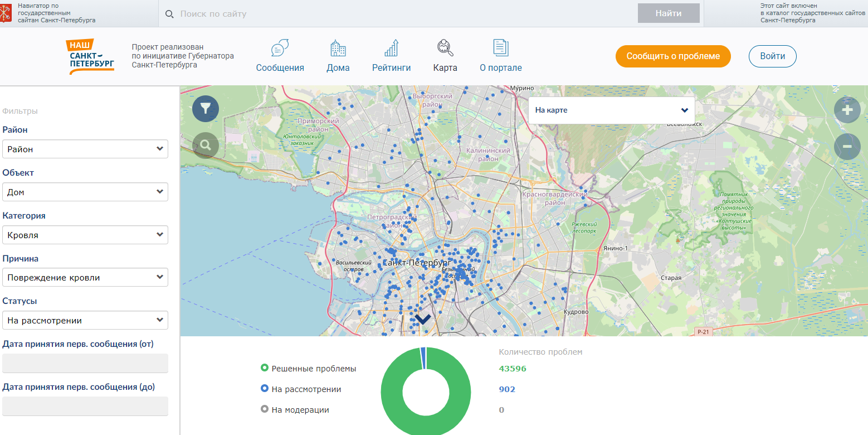The height and width of the screenshot is (435, 868).
Task: Click the Фильтры heading
Action: [x=20, y=111]
